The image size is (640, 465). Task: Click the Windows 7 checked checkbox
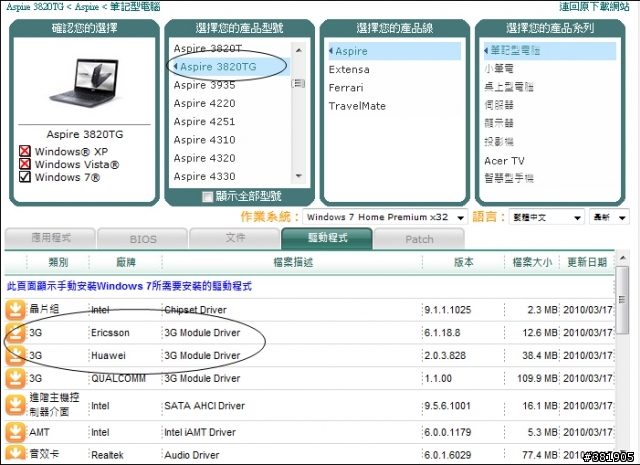[25, 177]
